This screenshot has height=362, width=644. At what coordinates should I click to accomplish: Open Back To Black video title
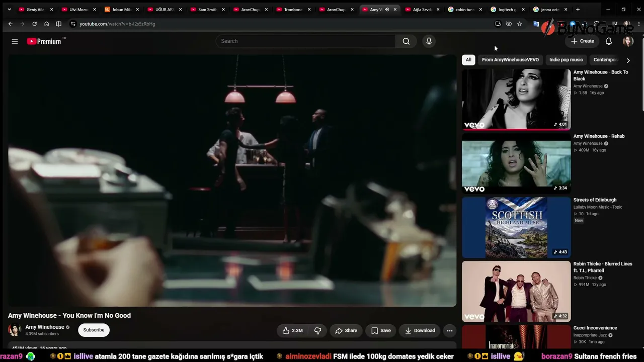pyautogui.click(x=601, y=75)
